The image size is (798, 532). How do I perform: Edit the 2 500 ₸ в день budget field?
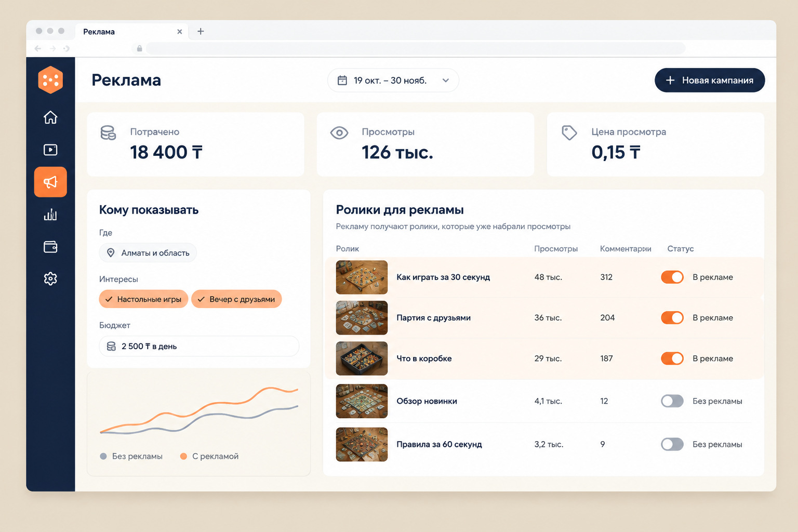tap(199, 347)
